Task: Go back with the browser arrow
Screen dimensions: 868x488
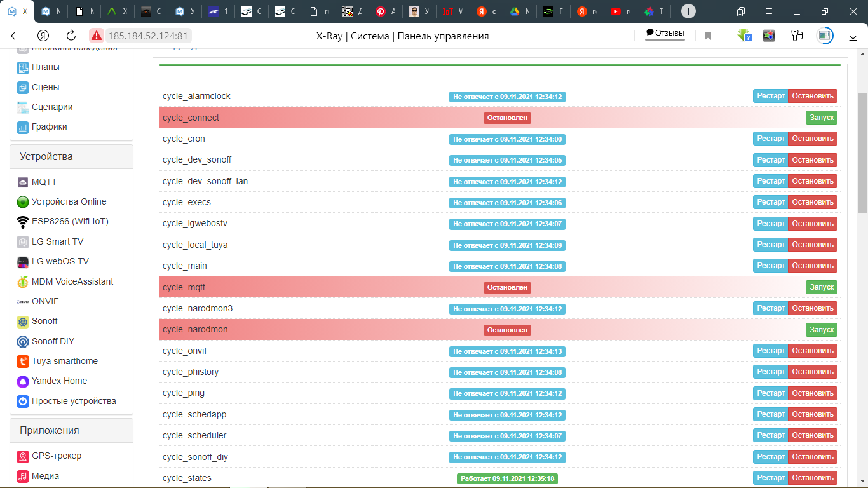Action: point(15,36)
